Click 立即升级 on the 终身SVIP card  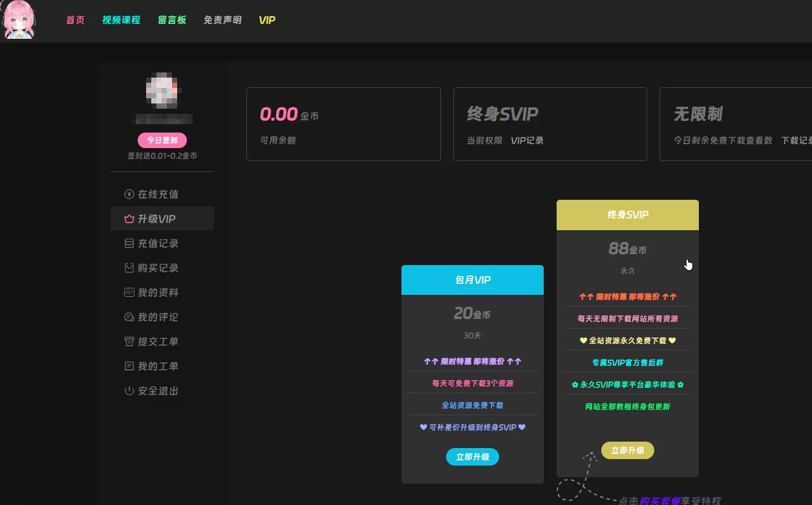(628, 451)
